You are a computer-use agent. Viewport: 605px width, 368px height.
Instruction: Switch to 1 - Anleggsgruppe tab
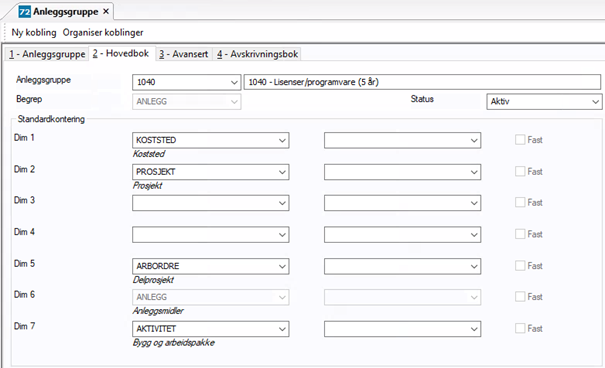pos(47,54)
